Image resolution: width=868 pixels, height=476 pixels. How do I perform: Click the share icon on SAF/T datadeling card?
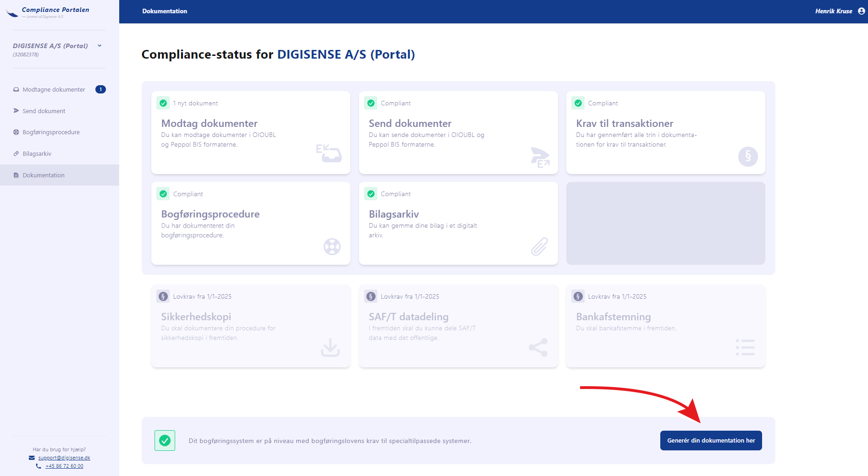tap(537, 348)
